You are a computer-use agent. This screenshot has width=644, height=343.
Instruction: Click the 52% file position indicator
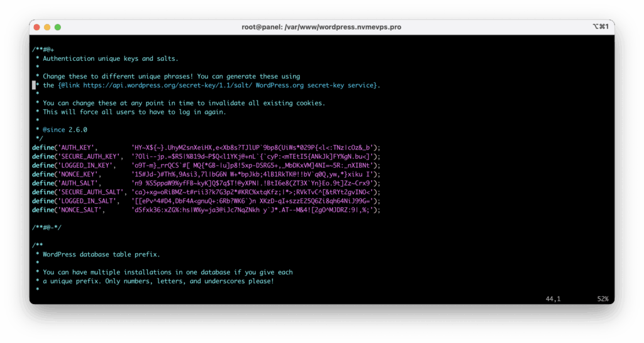pyautogui.click(x=602, y=299)
